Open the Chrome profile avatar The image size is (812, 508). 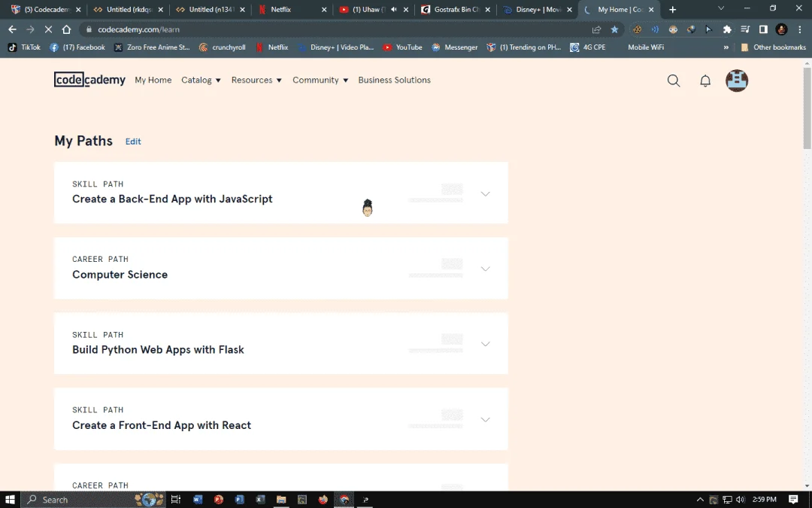pos(781,29)
